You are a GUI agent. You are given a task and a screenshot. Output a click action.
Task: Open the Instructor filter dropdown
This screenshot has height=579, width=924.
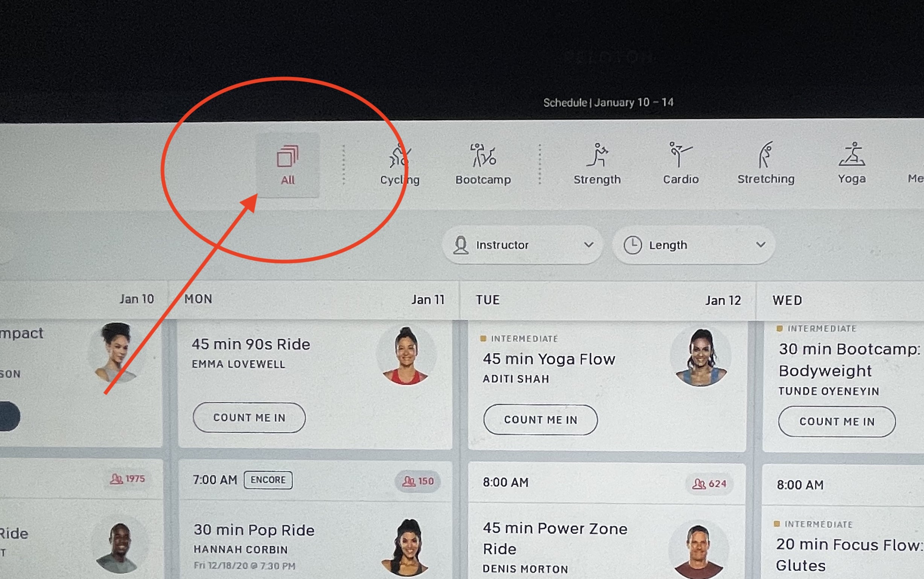[x=522, y=245]
